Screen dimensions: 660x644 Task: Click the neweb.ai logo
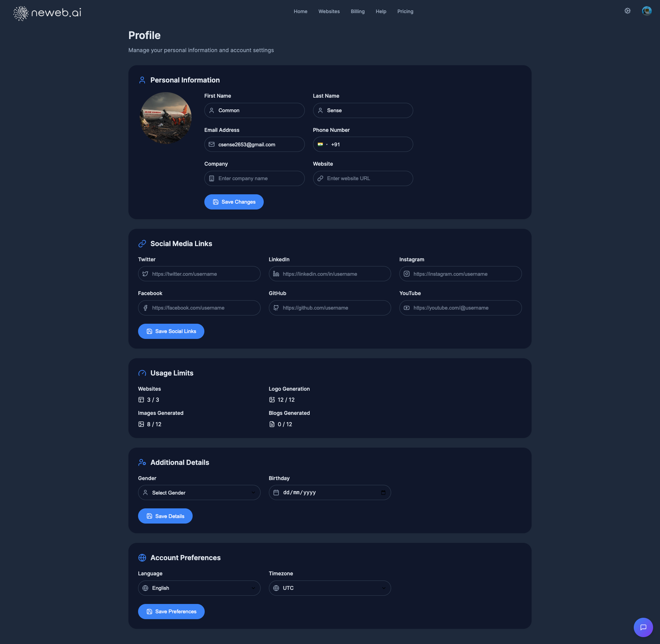point(47,13)
